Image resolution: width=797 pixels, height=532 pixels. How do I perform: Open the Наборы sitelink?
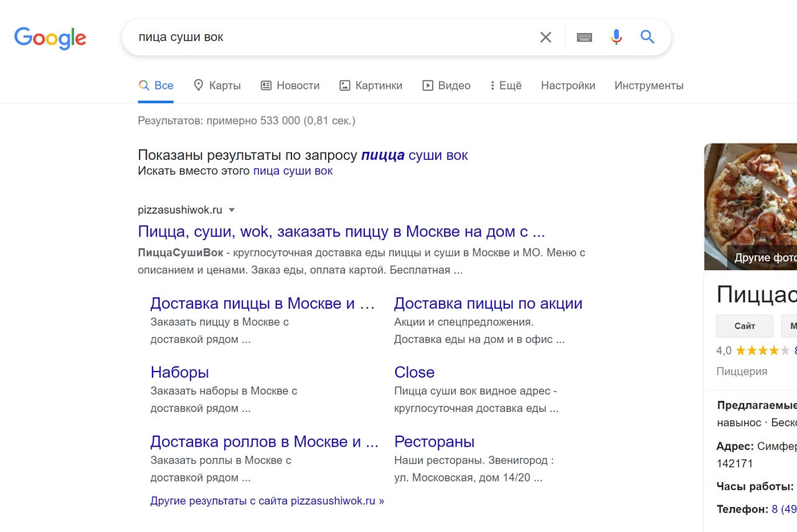179,372
